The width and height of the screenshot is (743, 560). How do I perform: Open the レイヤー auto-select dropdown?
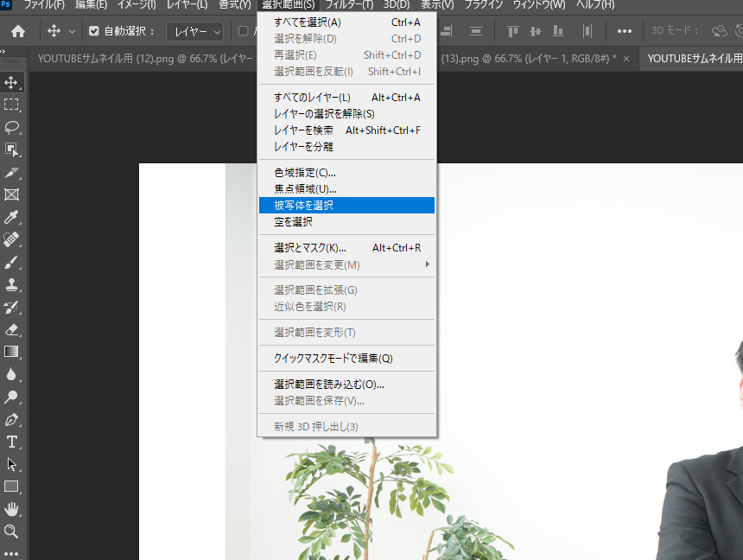tap(197, 31)
